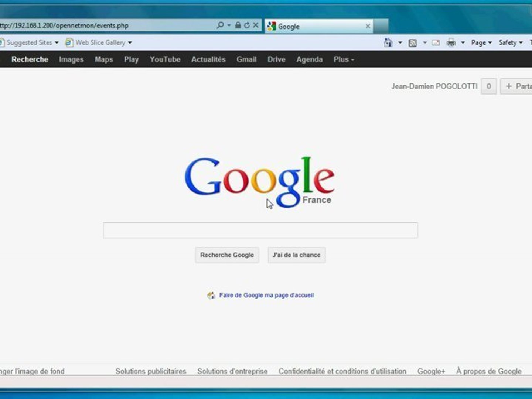This screenshot has height=399, width=532.
Task: Open the Safety menu
Action: point(511,42)
